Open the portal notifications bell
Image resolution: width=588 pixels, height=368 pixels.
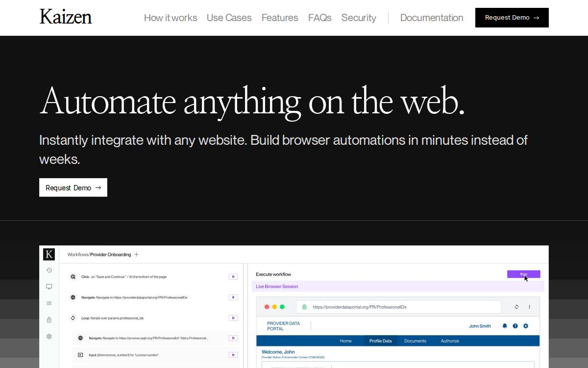pos(505,326)
